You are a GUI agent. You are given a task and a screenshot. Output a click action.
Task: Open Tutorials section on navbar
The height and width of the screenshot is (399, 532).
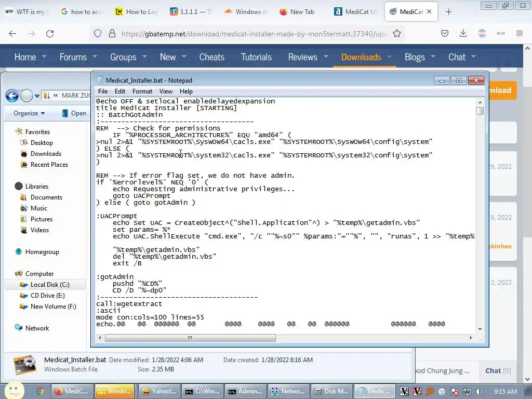tap(256, 57)
